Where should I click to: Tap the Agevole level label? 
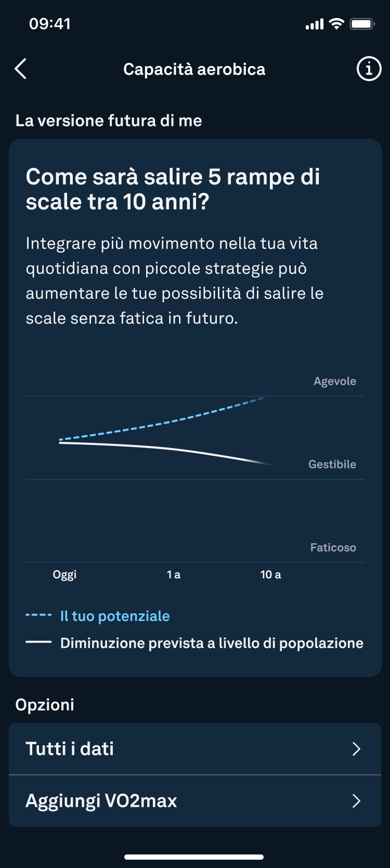point(335,381)
